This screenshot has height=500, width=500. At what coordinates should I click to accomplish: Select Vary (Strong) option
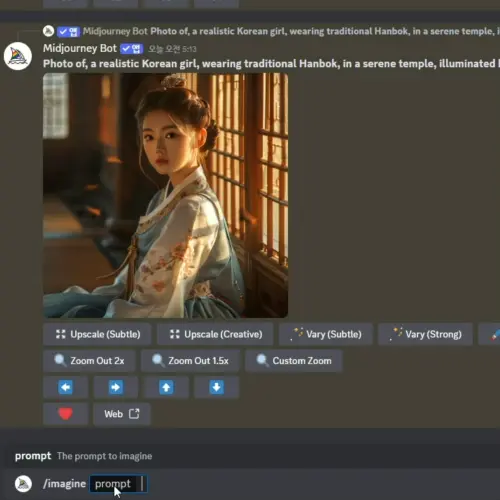coord(425,334)
